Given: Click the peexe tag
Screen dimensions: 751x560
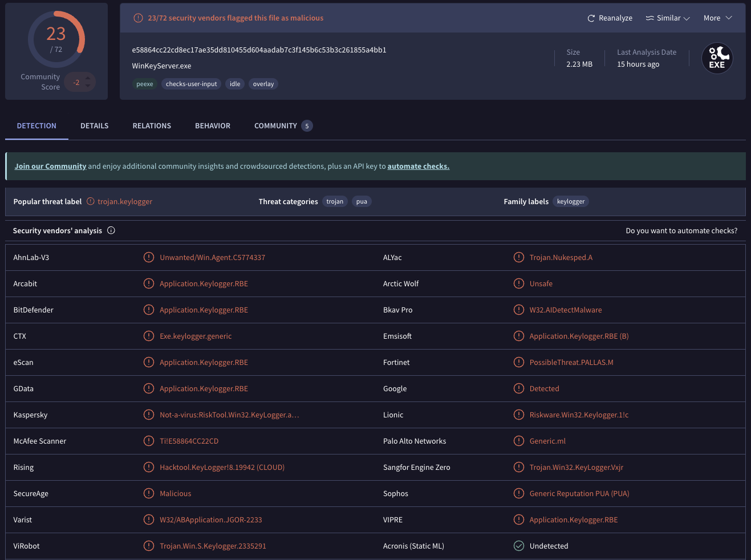Looking at the screenshot, I should pos(145,84).
